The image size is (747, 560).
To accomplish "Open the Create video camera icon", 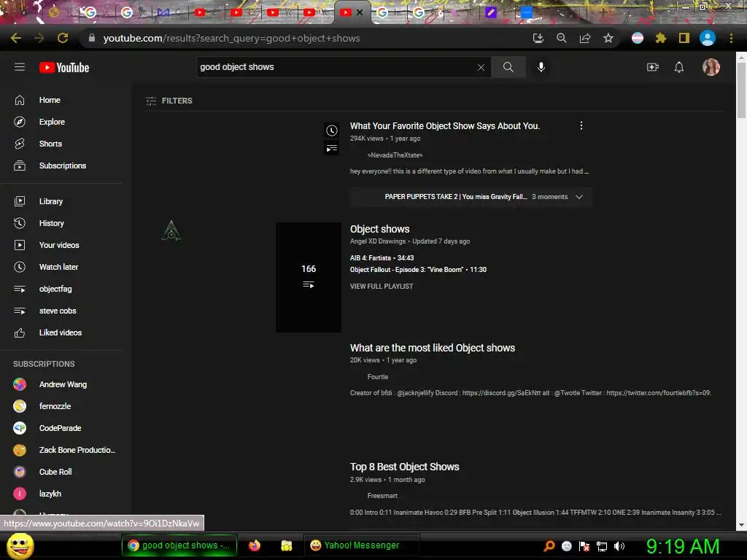I will click(x=653, y=67).
